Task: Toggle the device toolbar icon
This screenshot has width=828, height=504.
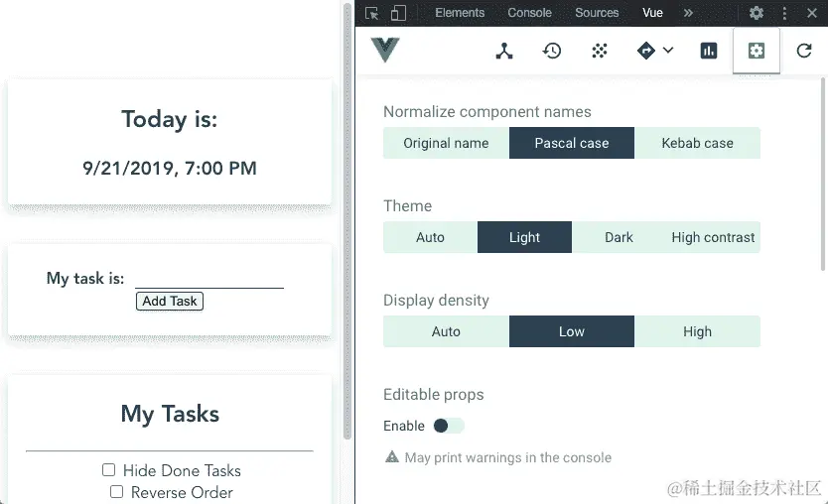Action: click(x=398, y=13)
